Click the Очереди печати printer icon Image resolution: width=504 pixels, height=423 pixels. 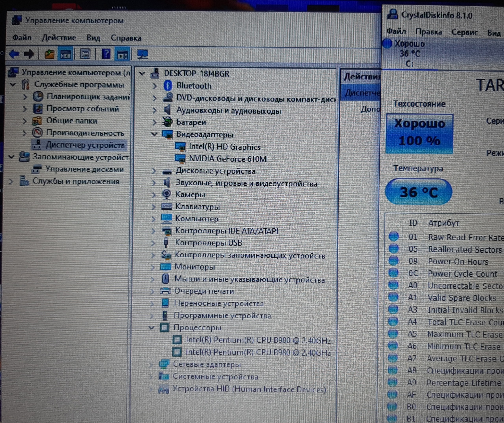point(165,291)
